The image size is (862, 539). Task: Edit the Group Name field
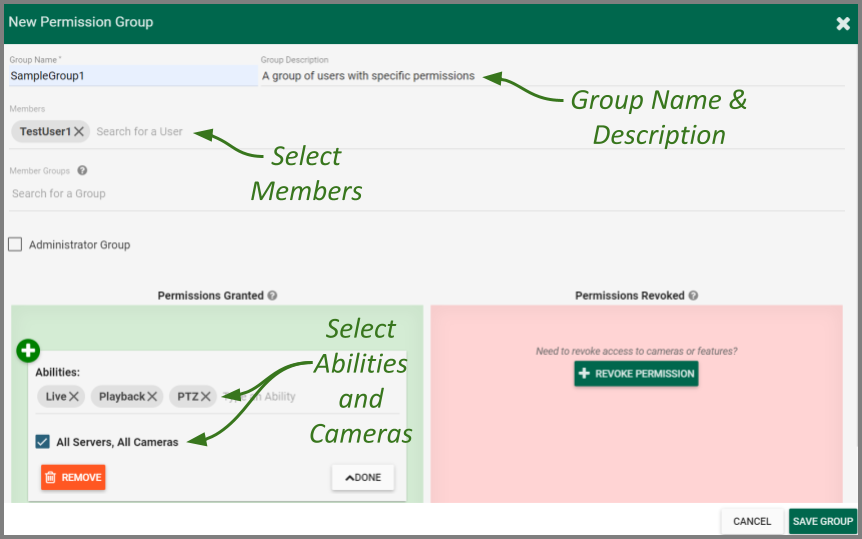(x=132, y=76)
